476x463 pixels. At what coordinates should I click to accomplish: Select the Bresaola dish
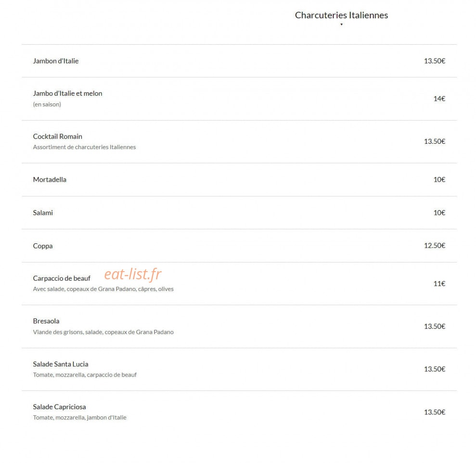click(46, 321)
